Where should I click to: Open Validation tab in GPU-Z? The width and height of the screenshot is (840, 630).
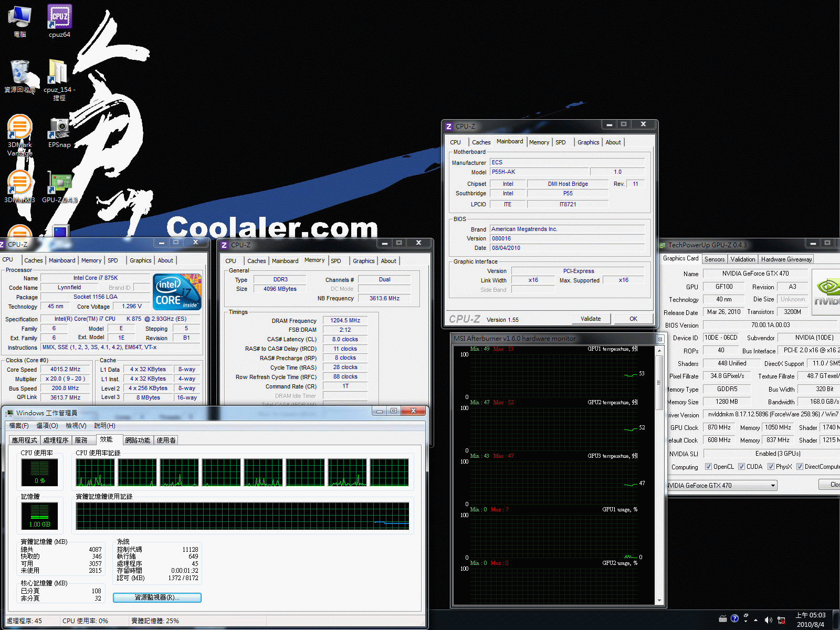click(x=743, y=259)
